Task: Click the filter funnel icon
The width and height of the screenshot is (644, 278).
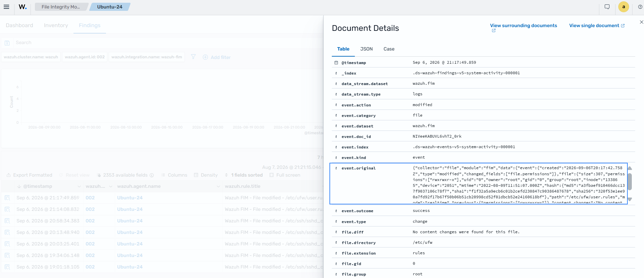Action: (193, 57)
